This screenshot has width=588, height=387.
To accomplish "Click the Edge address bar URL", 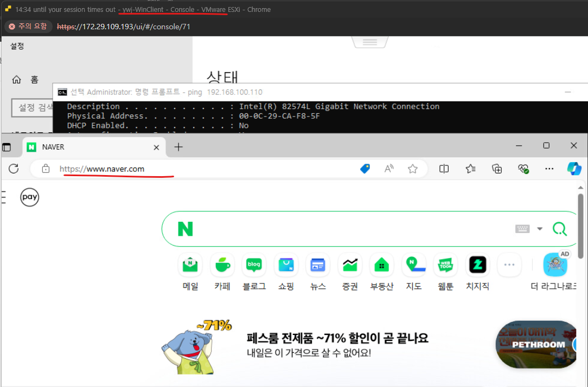I will [x=102, y=169].
